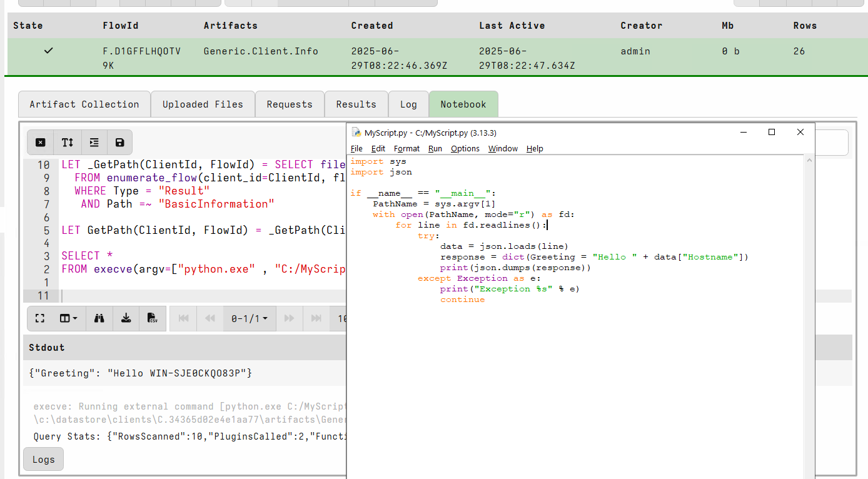The width and height of the screenshot is (868, 479).
Task: Switch to the Results tab
Action: coord(356,104)
